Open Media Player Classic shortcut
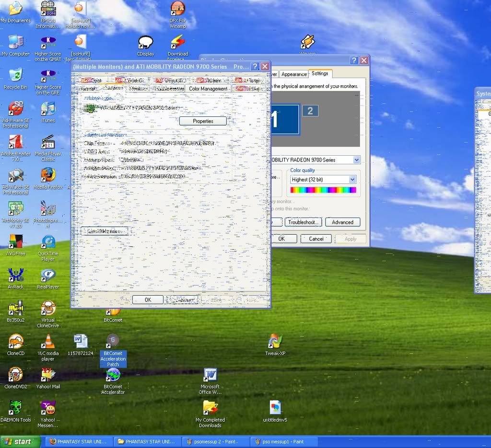491x448 pixels. point(48,148)
